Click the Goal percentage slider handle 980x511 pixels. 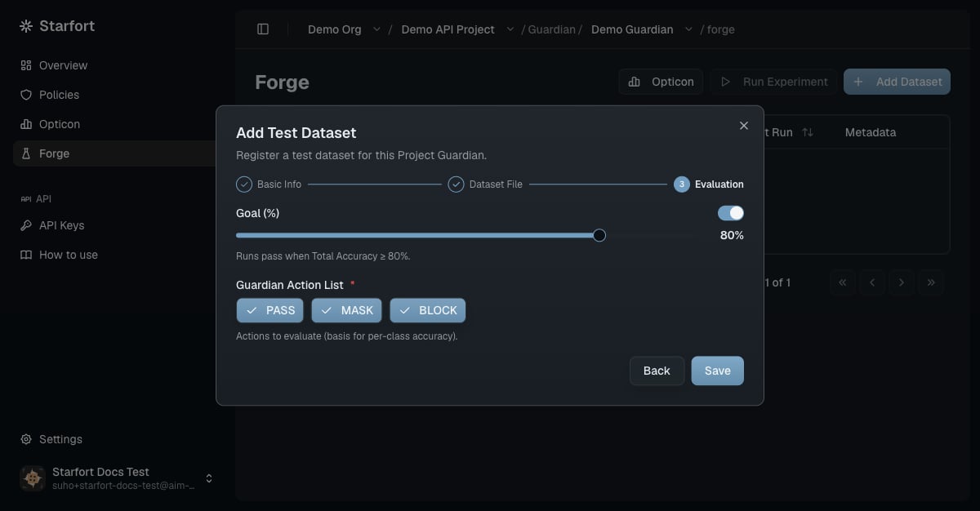coord(599,235)
